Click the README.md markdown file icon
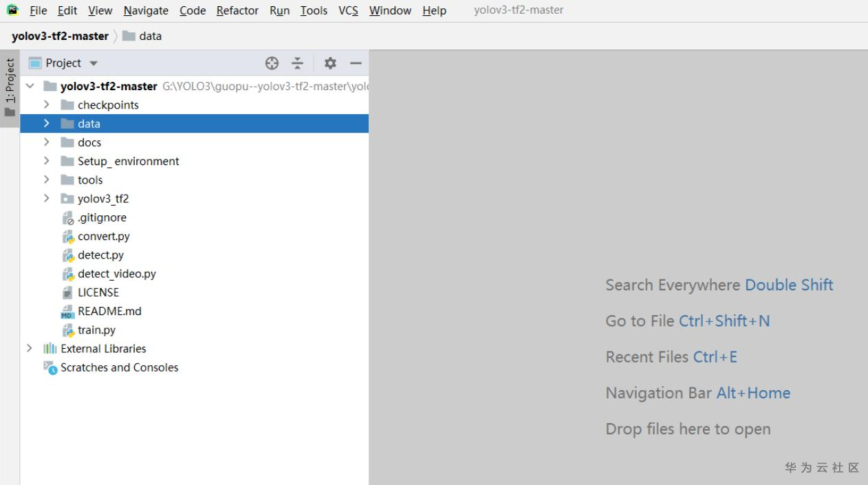 [x=67, y=312]
